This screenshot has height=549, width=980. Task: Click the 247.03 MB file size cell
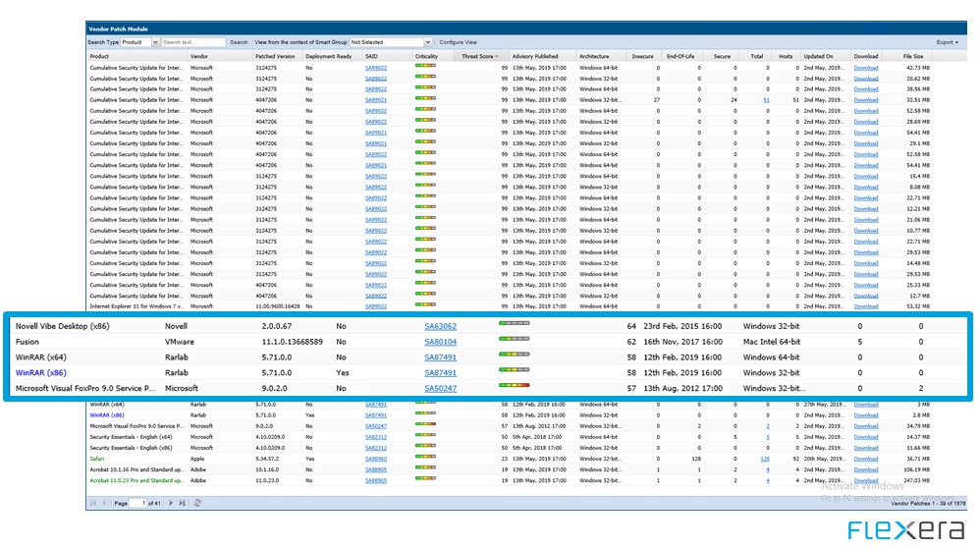coord(917,481)
